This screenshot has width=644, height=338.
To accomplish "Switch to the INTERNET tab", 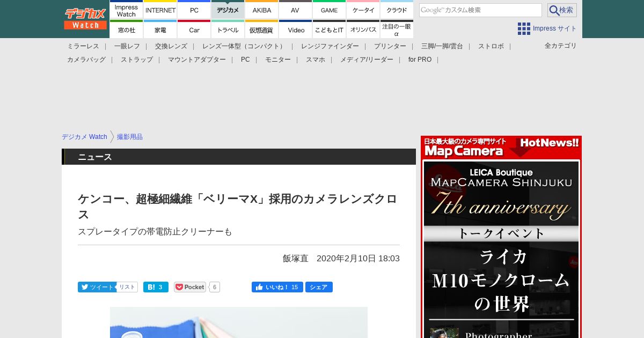I will coord(160,10).
